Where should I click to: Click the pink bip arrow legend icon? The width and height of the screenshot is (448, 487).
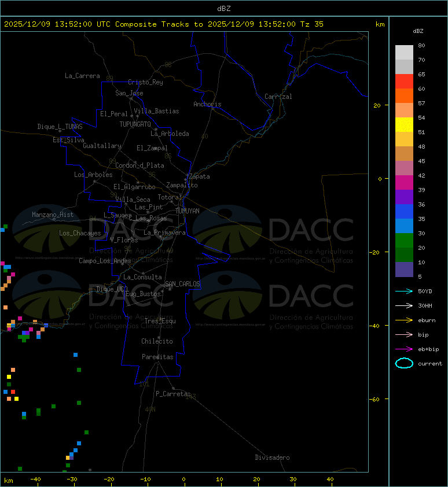coord(404,335)
